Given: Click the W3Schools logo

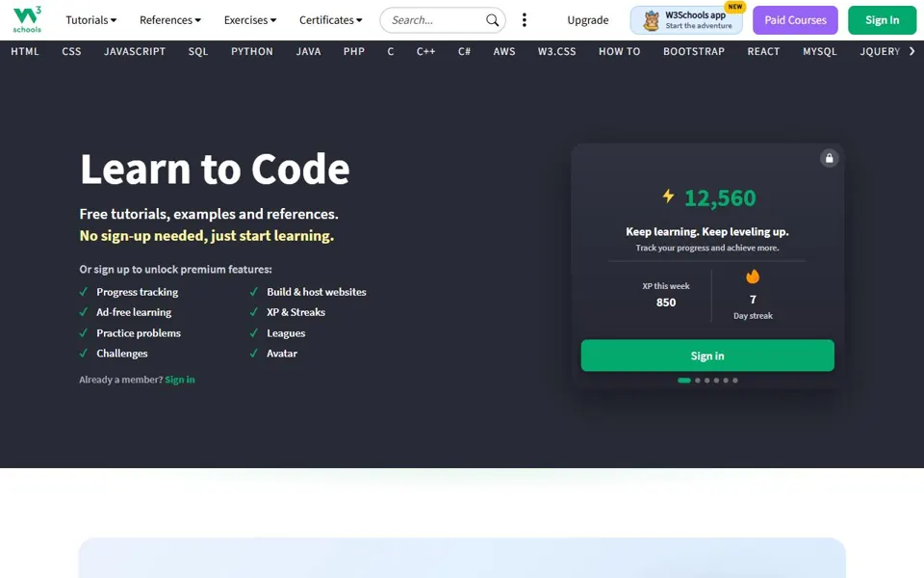Looking at the screenshot, I should (27, 19).
